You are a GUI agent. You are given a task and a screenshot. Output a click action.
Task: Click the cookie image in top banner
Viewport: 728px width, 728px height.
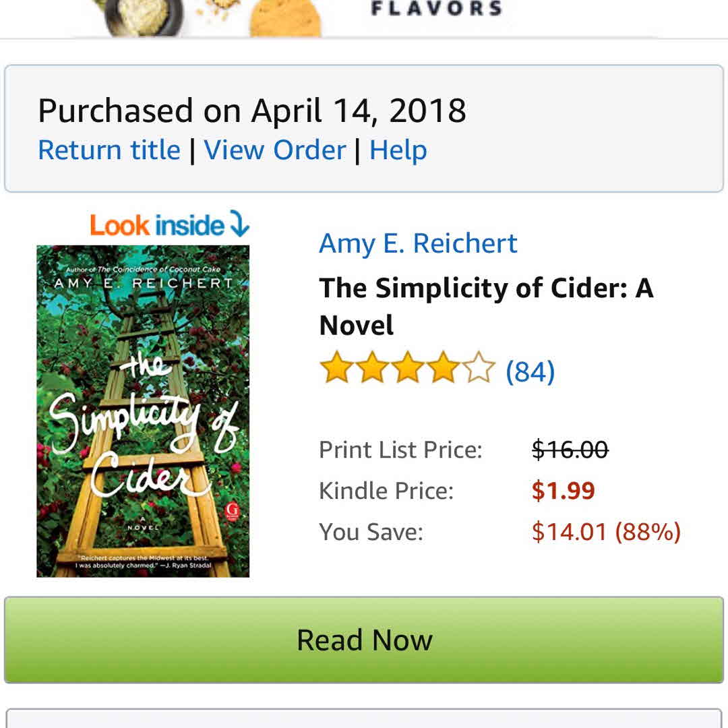tap(284, 20)
